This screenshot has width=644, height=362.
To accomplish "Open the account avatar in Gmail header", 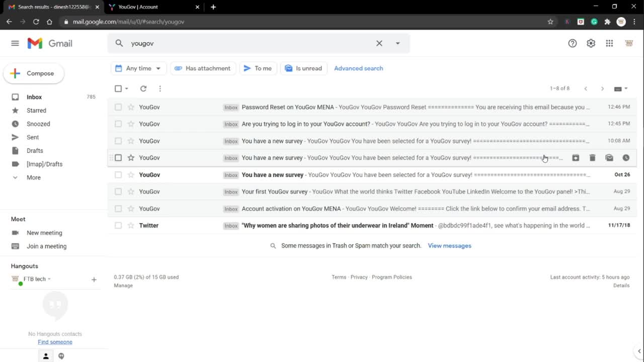I will [629, 43].
